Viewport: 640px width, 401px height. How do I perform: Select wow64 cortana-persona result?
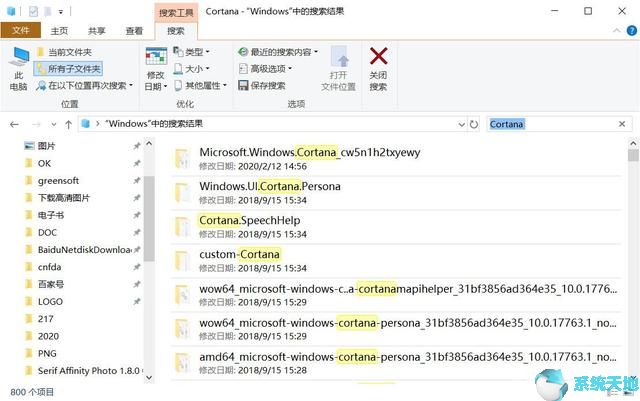pyautogui.click(x=396, y=329)
